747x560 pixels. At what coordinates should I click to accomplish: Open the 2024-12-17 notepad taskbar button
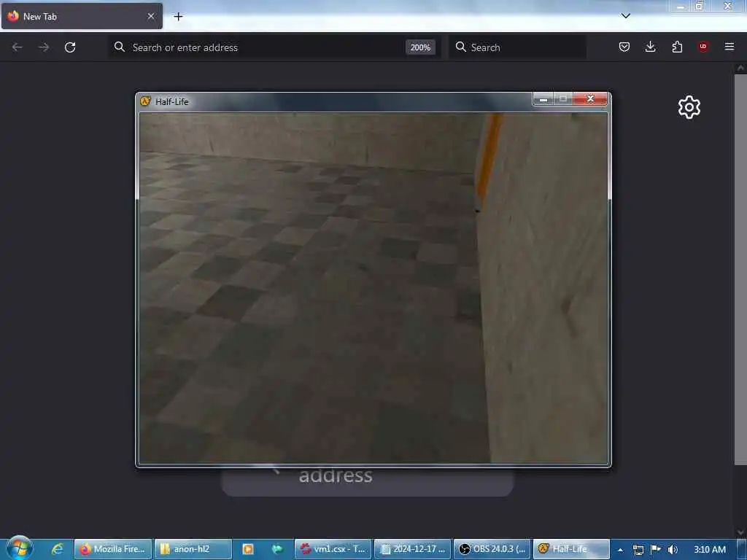click(413, 549)
